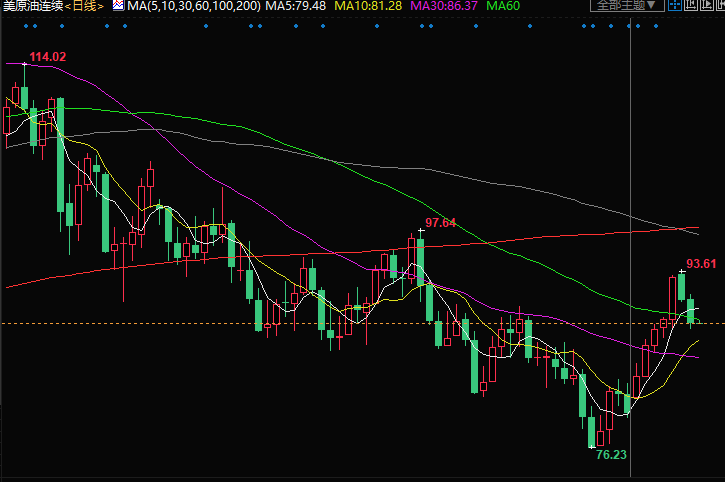725x482 pixels.
Task: Click the cross marker at the 93.61 high
Action: pos(681,271)
